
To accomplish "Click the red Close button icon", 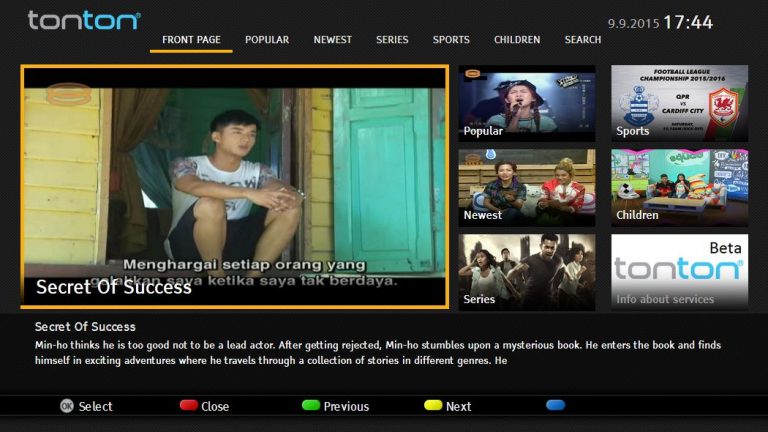I will pyautogui.click(x=189, y=405).
